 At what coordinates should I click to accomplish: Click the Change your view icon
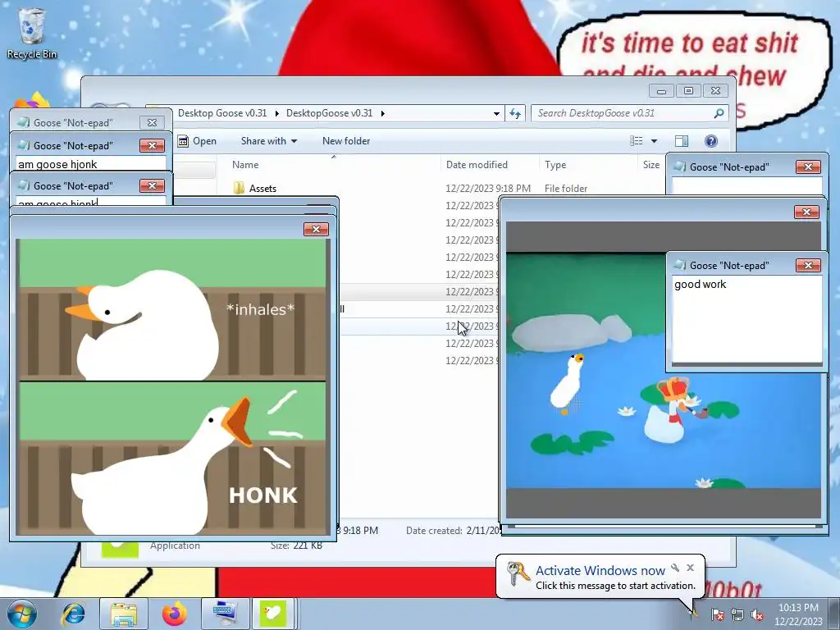click(x=637, y=141)
